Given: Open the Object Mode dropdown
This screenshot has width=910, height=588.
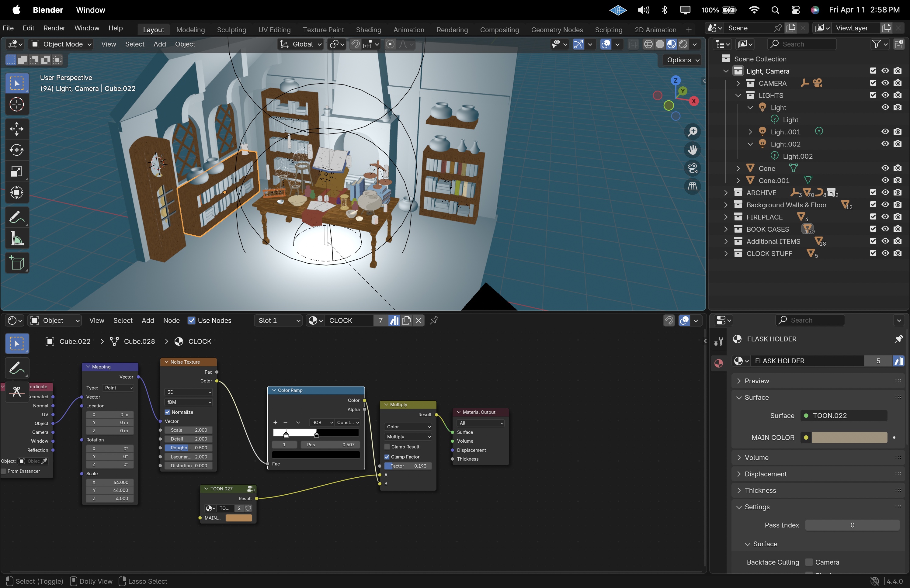Looking at the screenshot, I should click(x=61, y=44).
